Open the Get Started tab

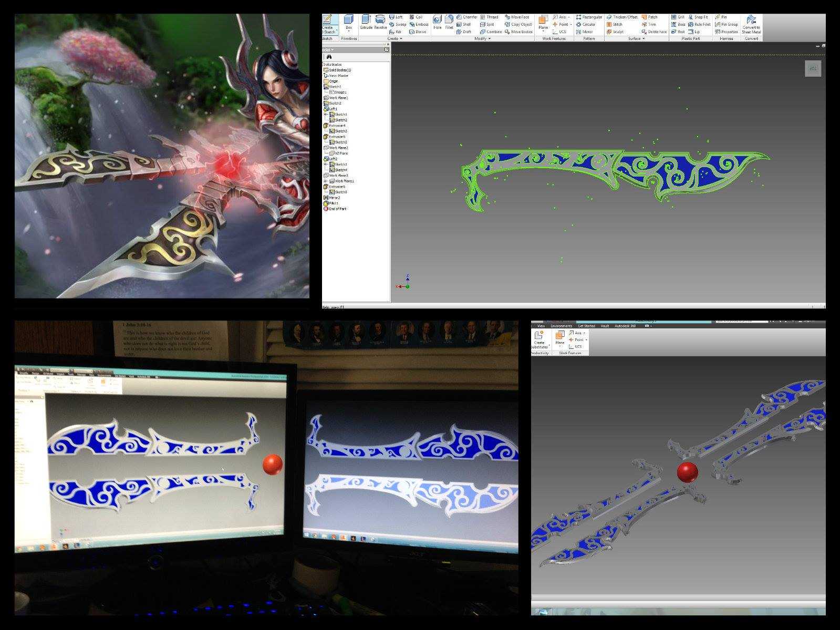pos(586,326)
